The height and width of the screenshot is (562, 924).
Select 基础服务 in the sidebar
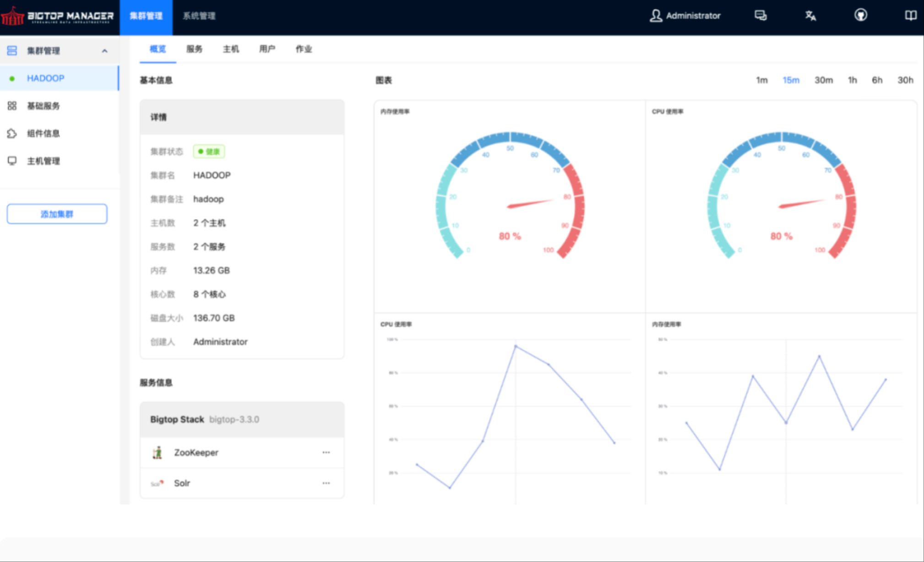(x=43, y=106)
